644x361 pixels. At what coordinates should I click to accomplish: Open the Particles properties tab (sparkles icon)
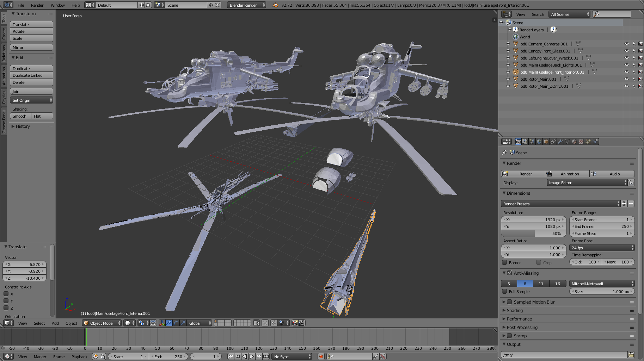coord(588,142)
